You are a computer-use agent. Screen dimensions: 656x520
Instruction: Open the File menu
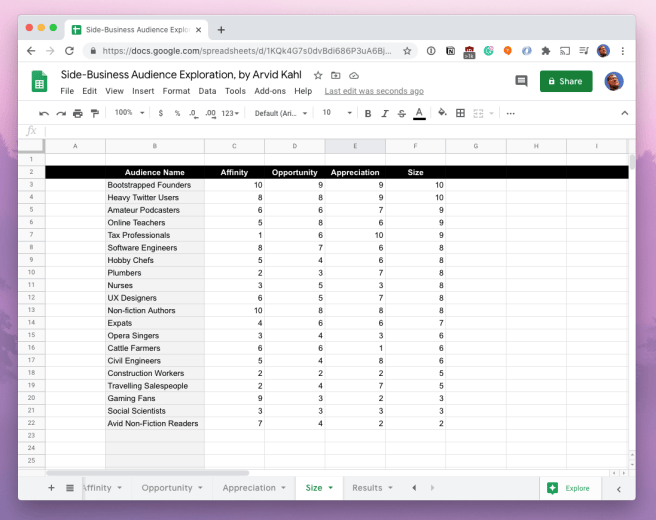[x=67, y=91]
